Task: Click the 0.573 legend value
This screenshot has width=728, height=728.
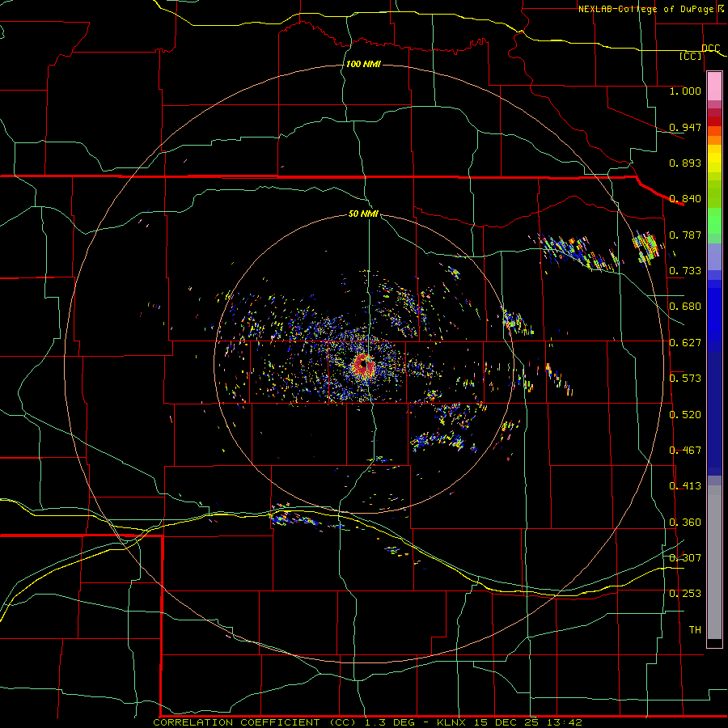Action: [x=685, y=379]
